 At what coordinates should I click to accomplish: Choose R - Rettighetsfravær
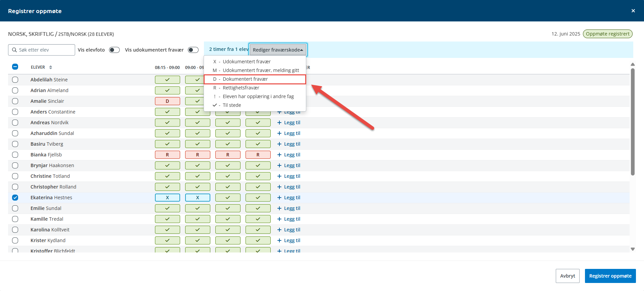coord(255,88)
